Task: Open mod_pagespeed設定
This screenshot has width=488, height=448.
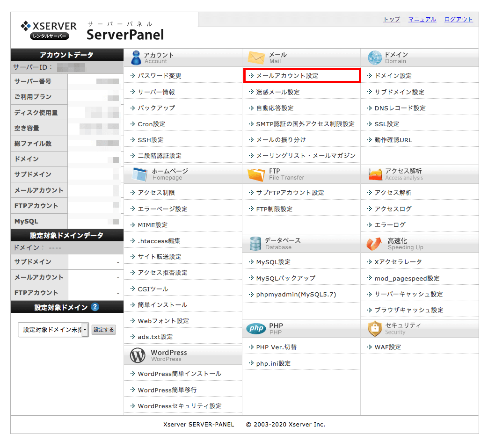Action: (407, 278)
